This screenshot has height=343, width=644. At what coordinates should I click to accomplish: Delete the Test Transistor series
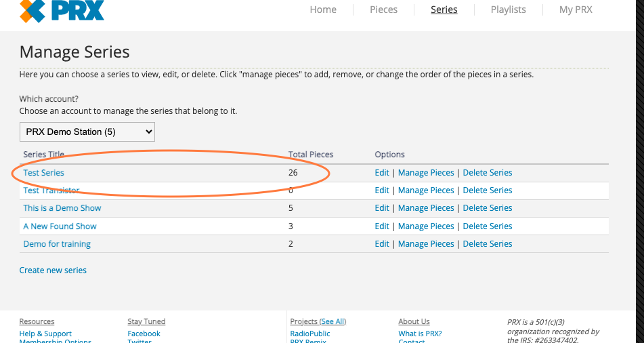click(488, 190)
